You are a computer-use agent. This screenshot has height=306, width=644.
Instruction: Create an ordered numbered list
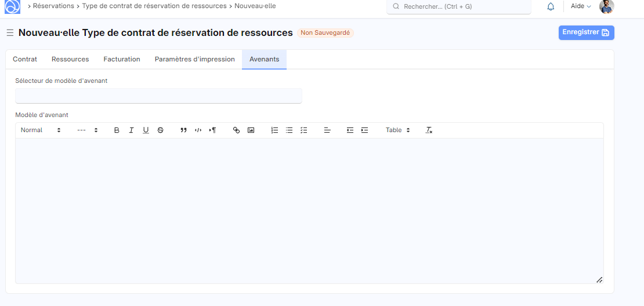point(275,130)
